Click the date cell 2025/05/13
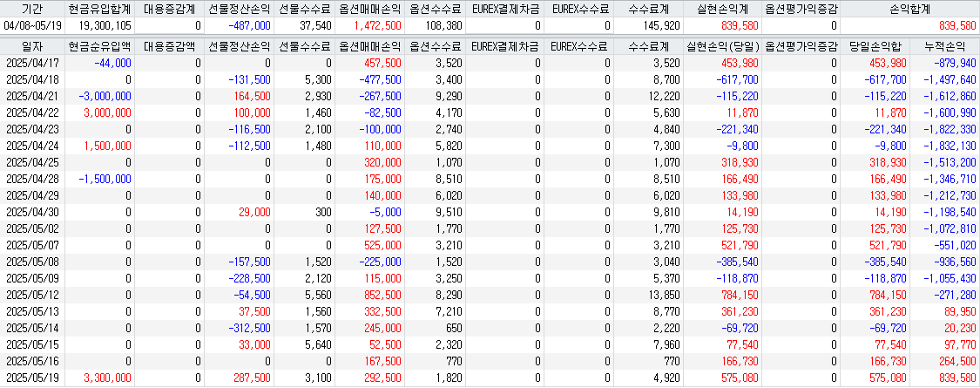The image size is (980, 388). click(x=32, y=311)
